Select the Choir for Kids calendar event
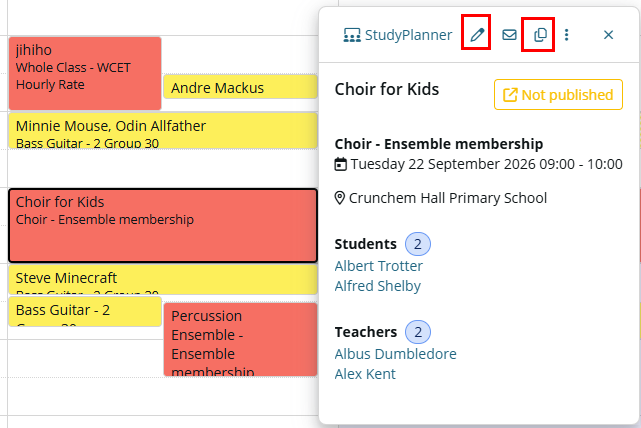 (x=163, y=225)
